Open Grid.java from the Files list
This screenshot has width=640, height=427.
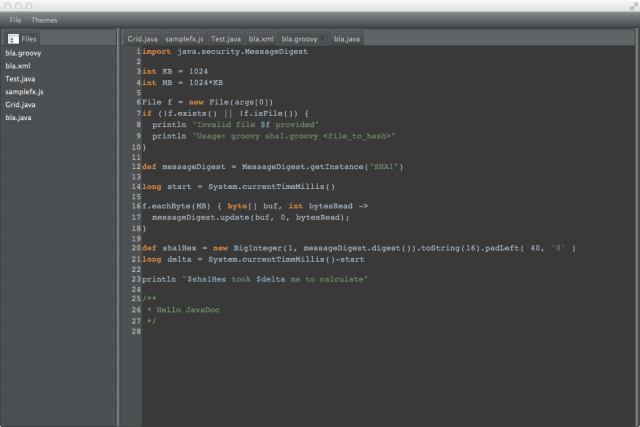(20, 104)
